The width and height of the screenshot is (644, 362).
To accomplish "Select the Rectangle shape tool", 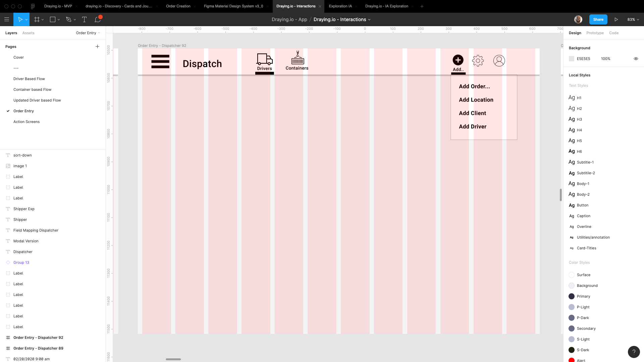I will tap(53, 19).
